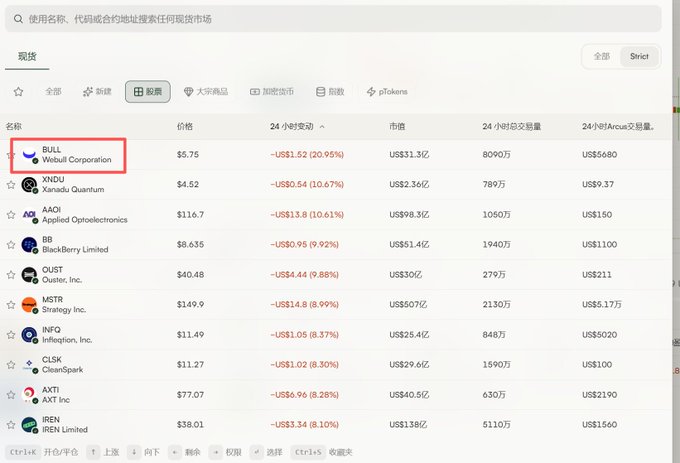
Task: Select the 股票 category filter
Action: coord(148,91)
